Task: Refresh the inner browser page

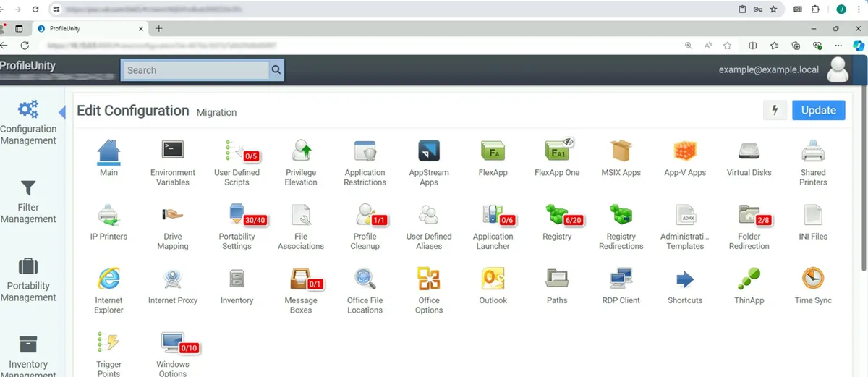Action: pyautogui.click(x=25, y=45)
